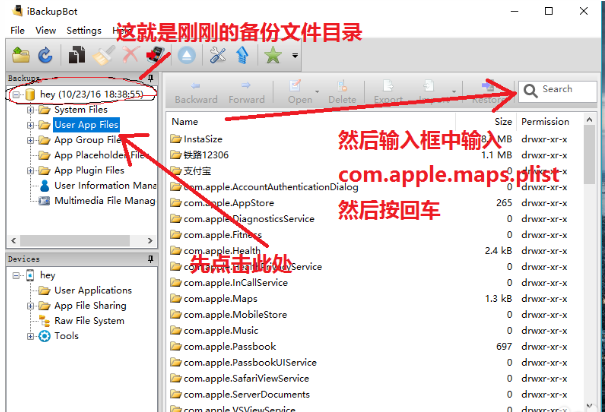Collapse the hey device node
Screen dimensions: 605x412
(x=16, y=275)
